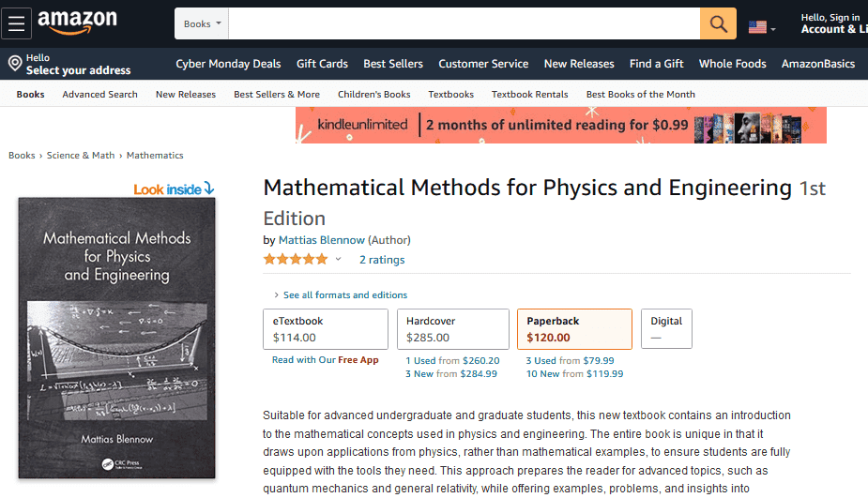This screenshot has width=868, height=498.
Task: Open 3 Used from $79.99 offers
Action: pos(571,360)
